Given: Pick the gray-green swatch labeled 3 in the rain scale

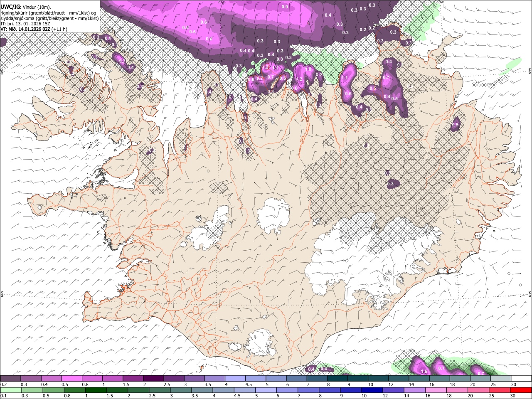Looking at the screenshot, I should tap(181, 390).
